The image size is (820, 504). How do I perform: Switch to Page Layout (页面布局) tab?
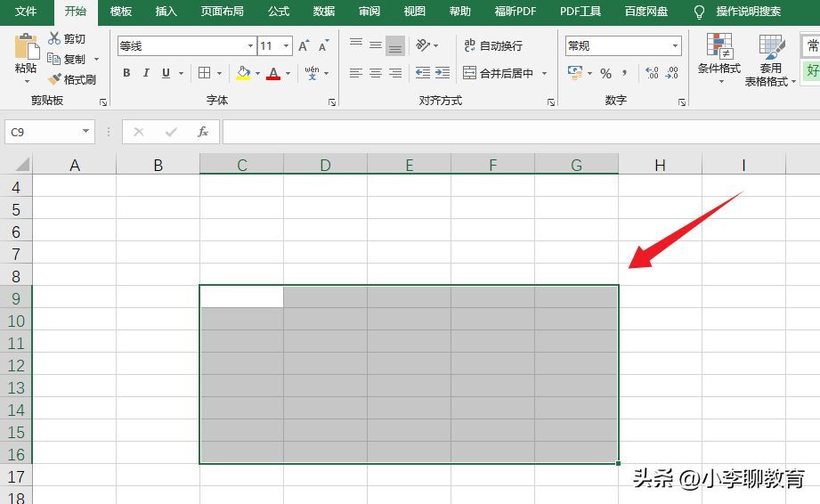(x=223, y=12)
